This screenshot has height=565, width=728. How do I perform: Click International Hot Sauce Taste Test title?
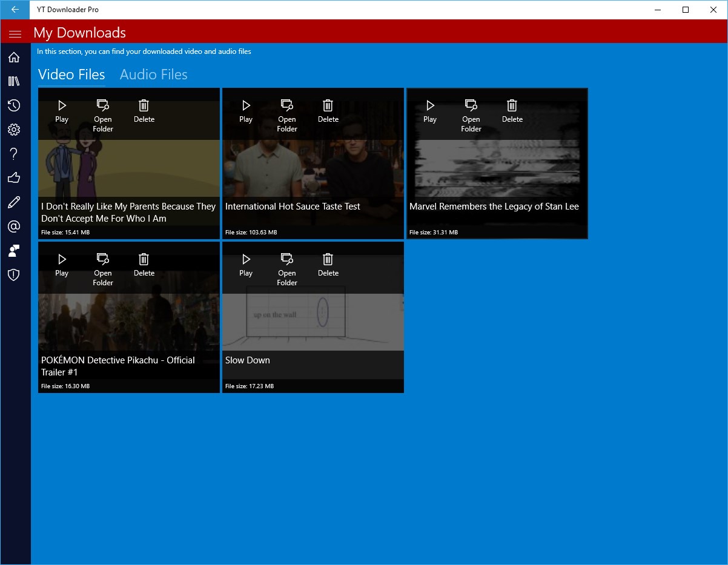(x=293, y=207)
